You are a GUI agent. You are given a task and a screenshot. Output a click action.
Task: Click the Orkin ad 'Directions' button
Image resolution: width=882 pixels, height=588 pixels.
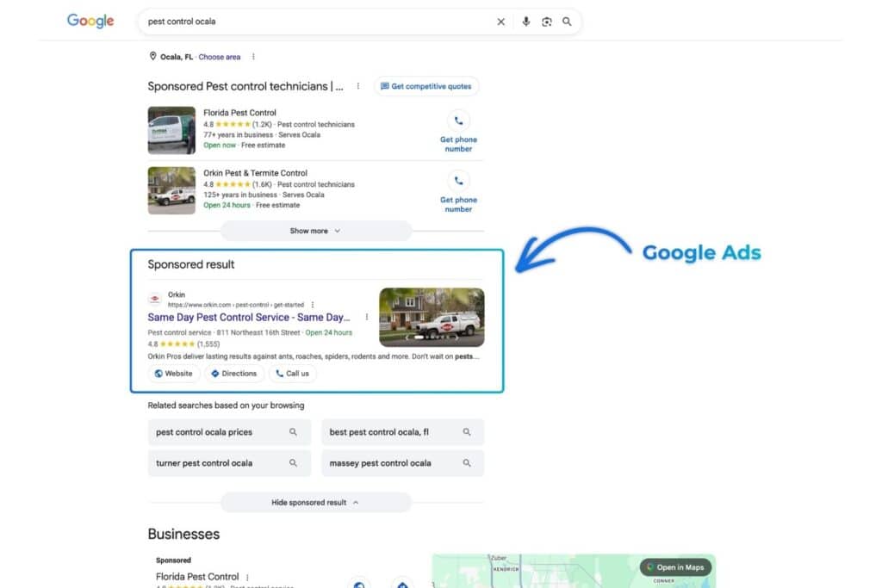click(234, 374)
